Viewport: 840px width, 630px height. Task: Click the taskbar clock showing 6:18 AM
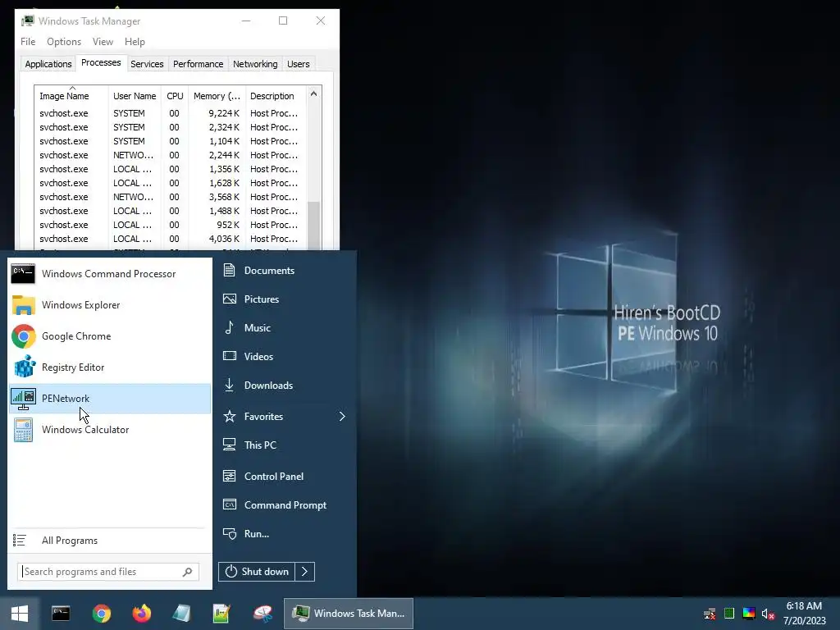pos(804,614)
